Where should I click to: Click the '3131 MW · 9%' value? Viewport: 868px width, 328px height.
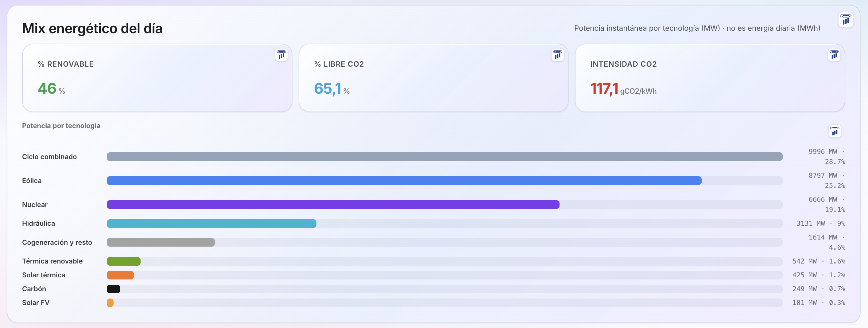(821, 224)
